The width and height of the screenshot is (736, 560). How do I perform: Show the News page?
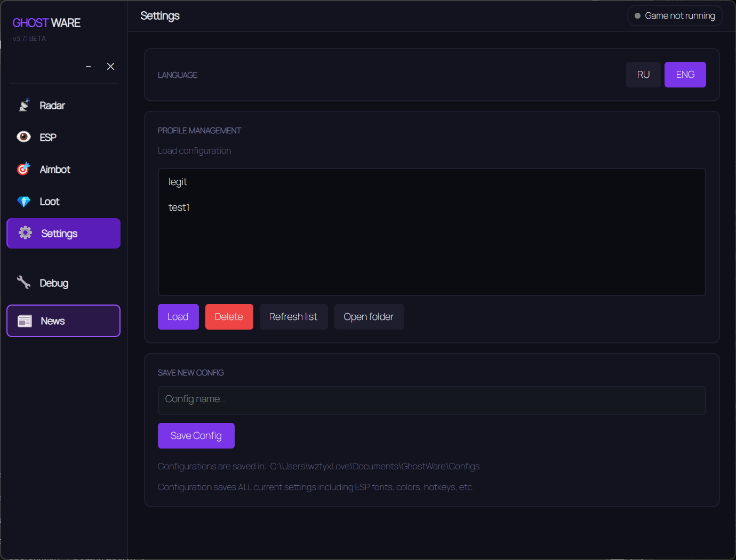click(63, 321)
